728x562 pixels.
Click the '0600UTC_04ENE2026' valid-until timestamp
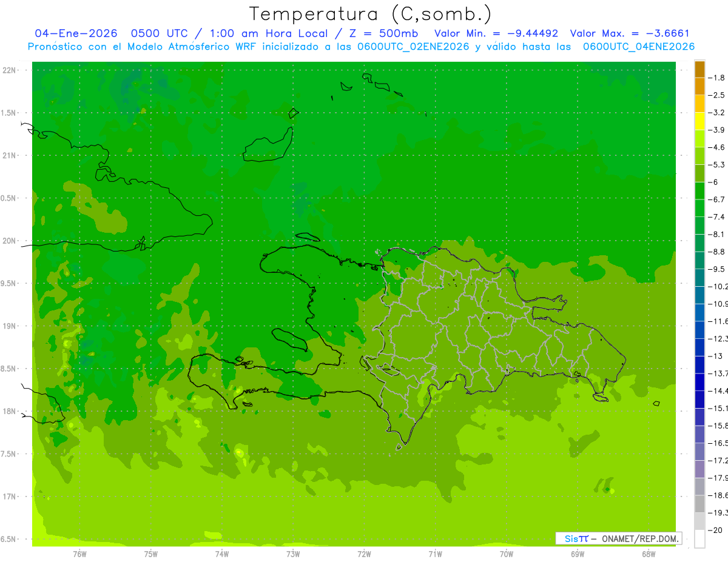639,47
